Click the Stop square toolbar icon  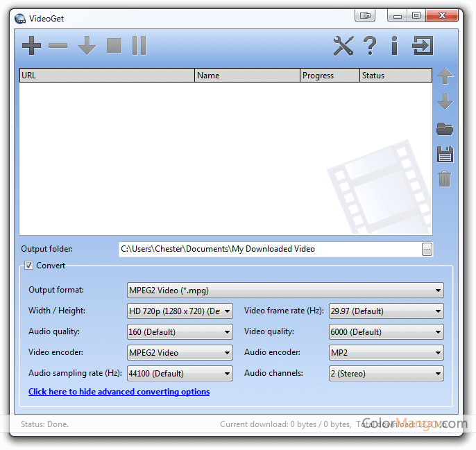114,46
